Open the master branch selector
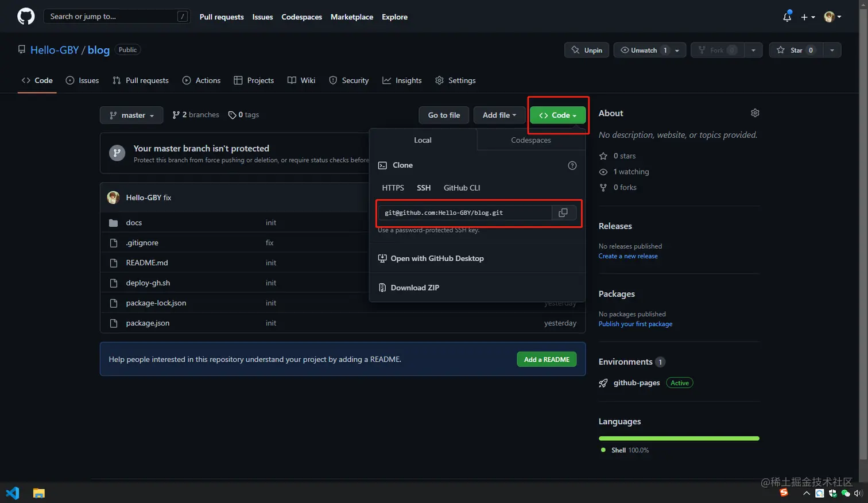868x503 pixels. tap(131, 115)
